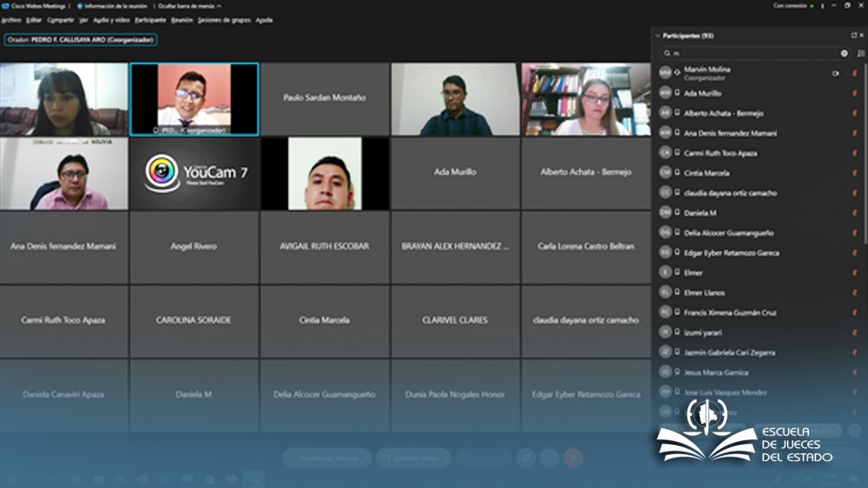Click Marvin Molina's camera icon
This screenshot has height=488, width=868.
[x=836, y=73]
